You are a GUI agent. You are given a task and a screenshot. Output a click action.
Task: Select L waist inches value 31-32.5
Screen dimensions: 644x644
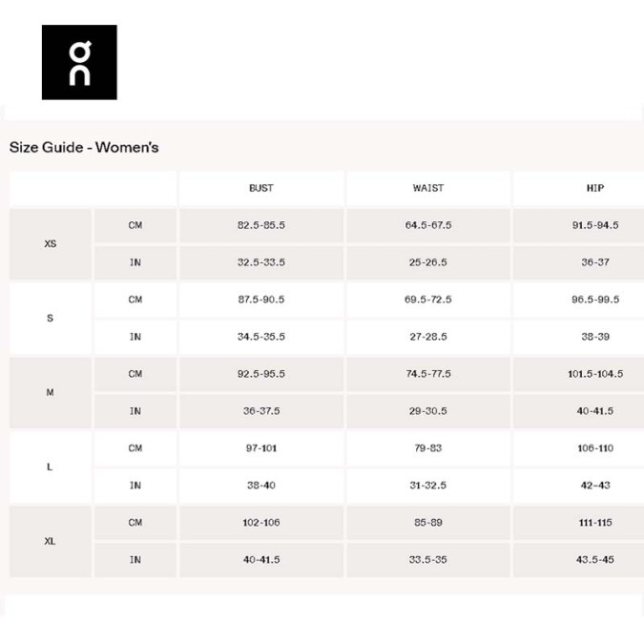point(428,486)
